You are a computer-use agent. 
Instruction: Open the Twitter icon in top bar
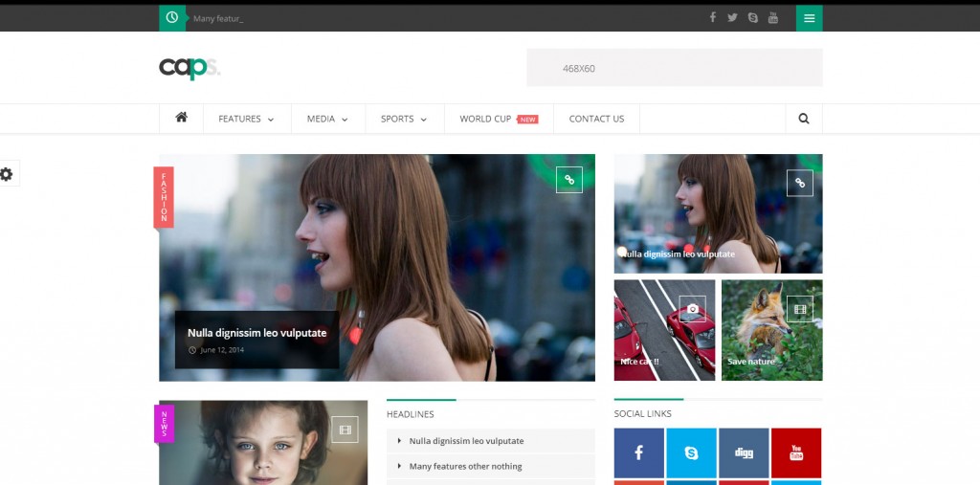[732, 17]
